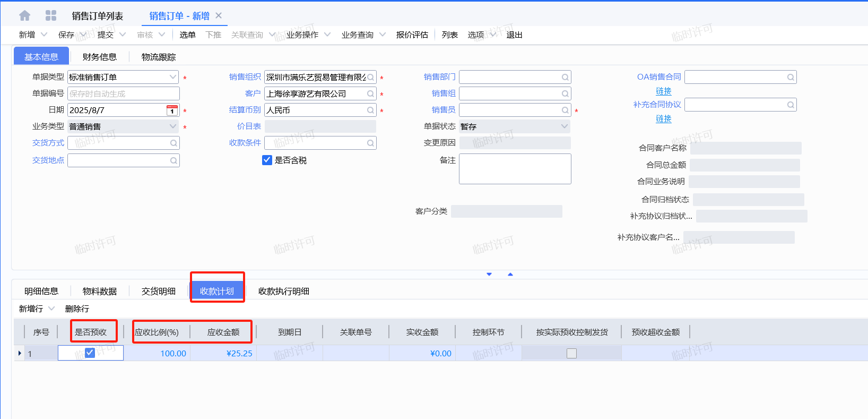Open the date calendar picker icon
The width and height of the screenshot is (868, 419).
(172, 110)
